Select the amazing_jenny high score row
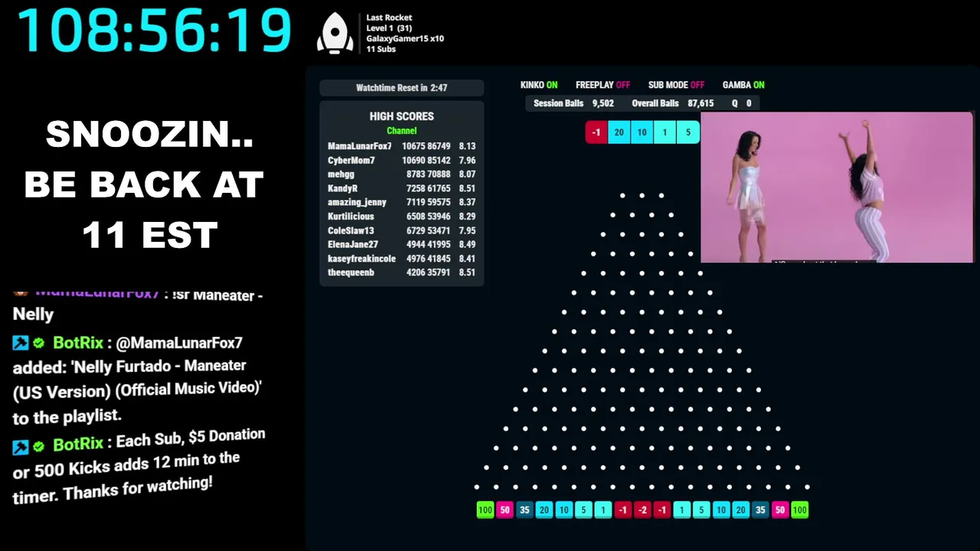The height and width of the screenshot is (551, 980). 401,202
